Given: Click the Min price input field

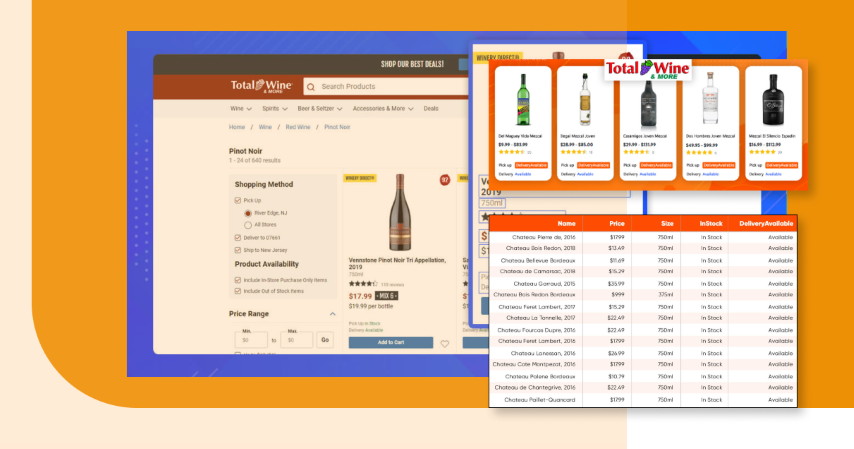Looking at the screenshot, I should 251,340.
